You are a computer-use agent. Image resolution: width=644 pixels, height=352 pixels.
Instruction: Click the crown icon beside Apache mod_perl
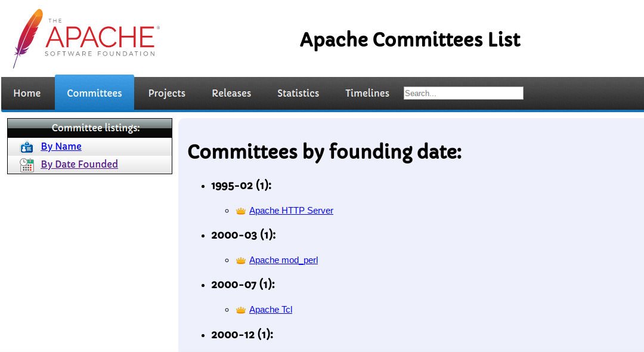241,260
